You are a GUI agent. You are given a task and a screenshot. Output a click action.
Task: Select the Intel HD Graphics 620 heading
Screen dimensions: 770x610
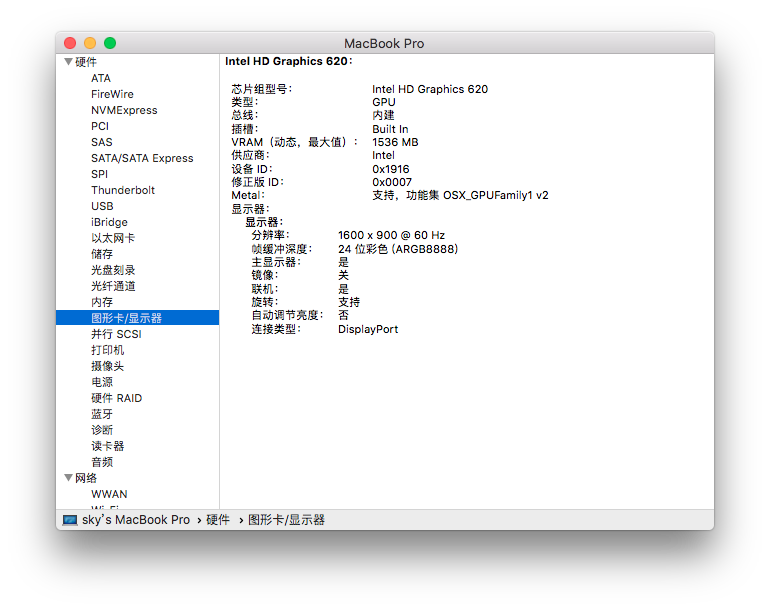click(x=288, y=61)
